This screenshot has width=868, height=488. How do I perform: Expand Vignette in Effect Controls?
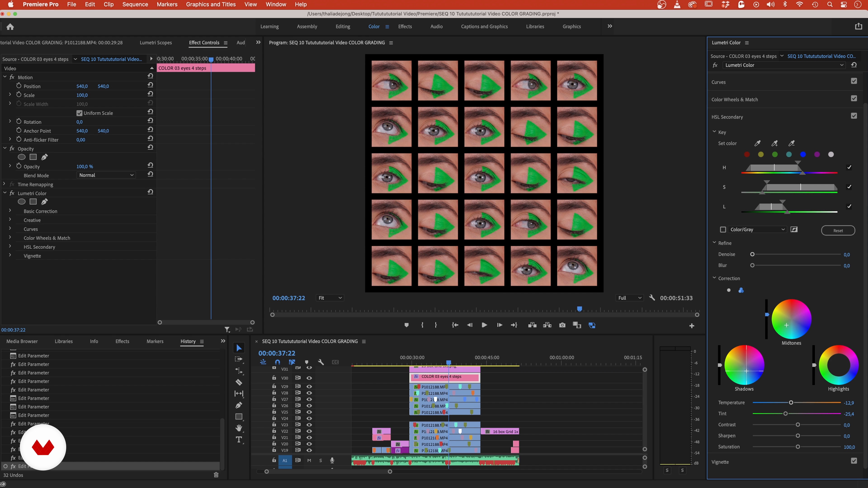[10, 255]
